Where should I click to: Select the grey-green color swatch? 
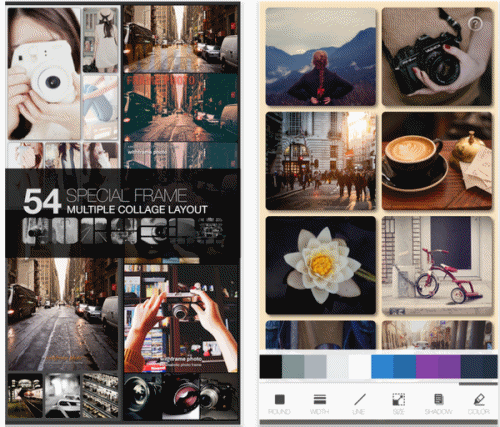point(293,367)
